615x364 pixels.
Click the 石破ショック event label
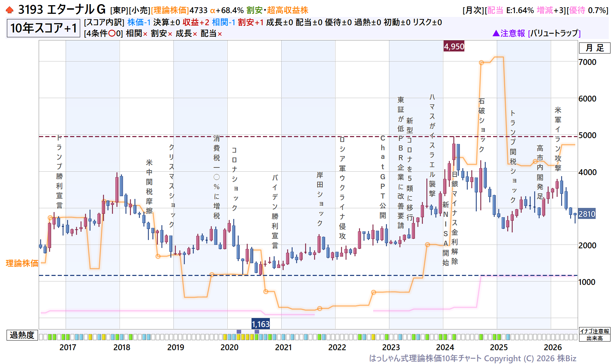coord(482,125)
